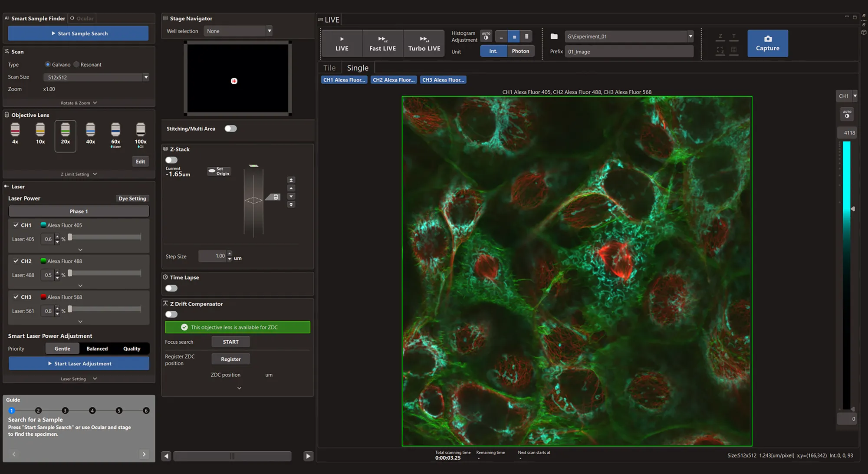Viewport: 868px width, 474px height.
Task: Click the Capture camera button
Action: [x=767, y=43]
